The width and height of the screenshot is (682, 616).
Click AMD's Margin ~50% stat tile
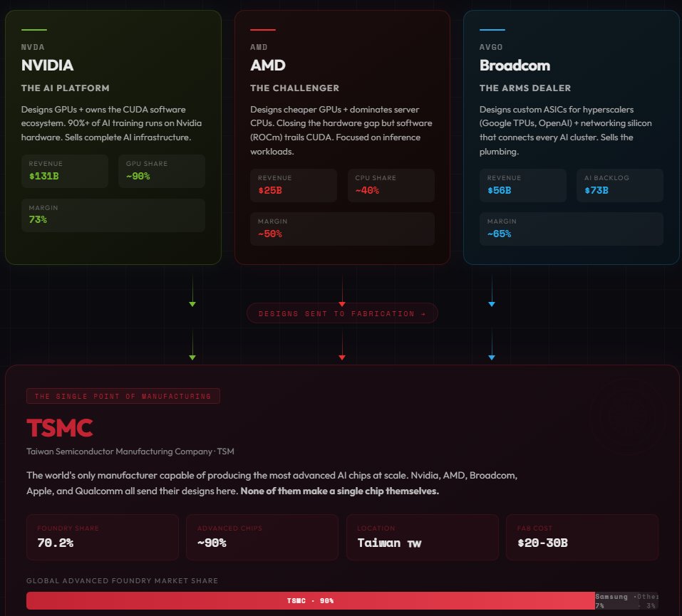341,229
